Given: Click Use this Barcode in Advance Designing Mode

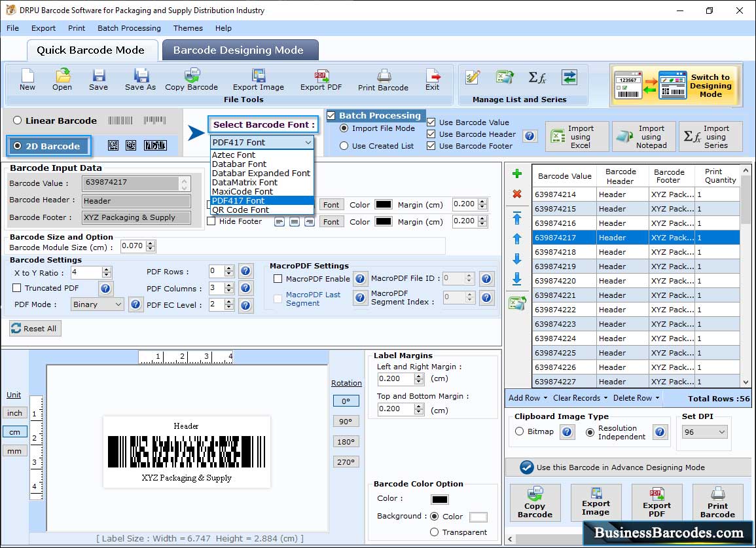Looking at the screenshot, I should click(628, 467).
